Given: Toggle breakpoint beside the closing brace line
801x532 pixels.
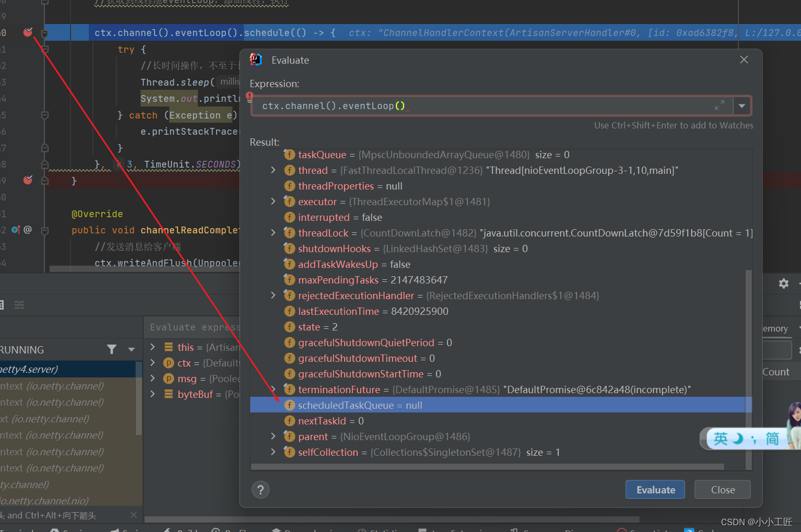Looking at the screenshot, I should coord(28,180).
